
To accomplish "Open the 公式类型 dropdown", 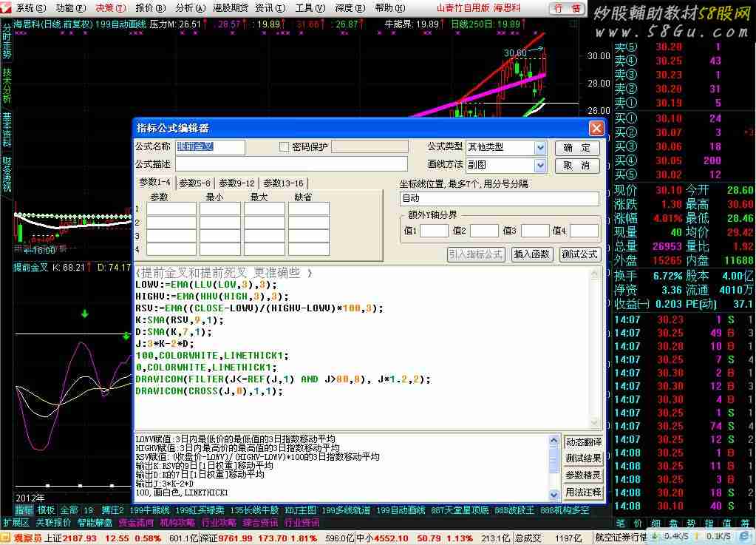I will (x=540, y=148).
